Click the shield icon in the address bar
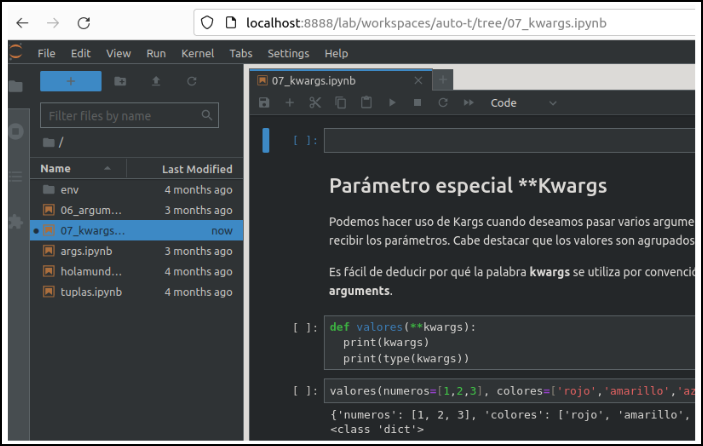 point(207,22)
